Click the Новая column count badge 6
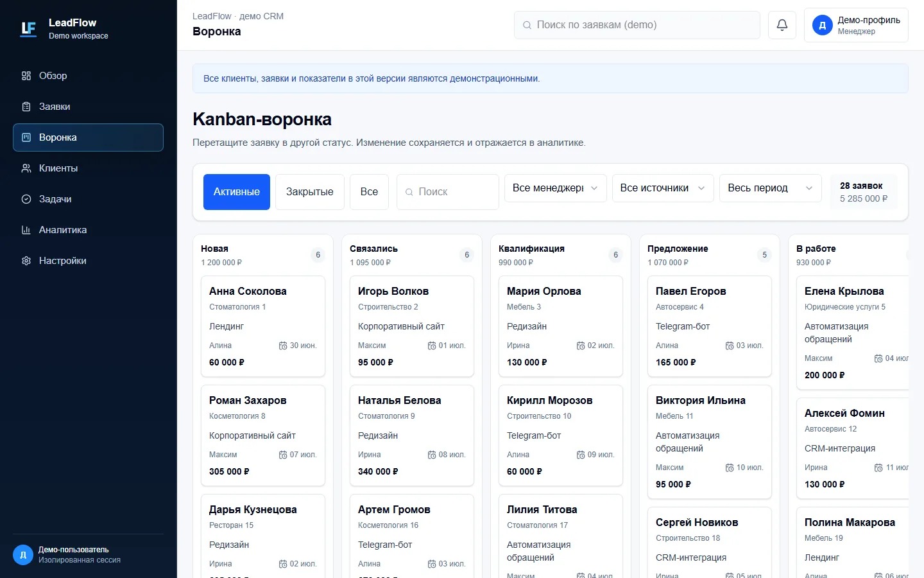 point(318,255)
